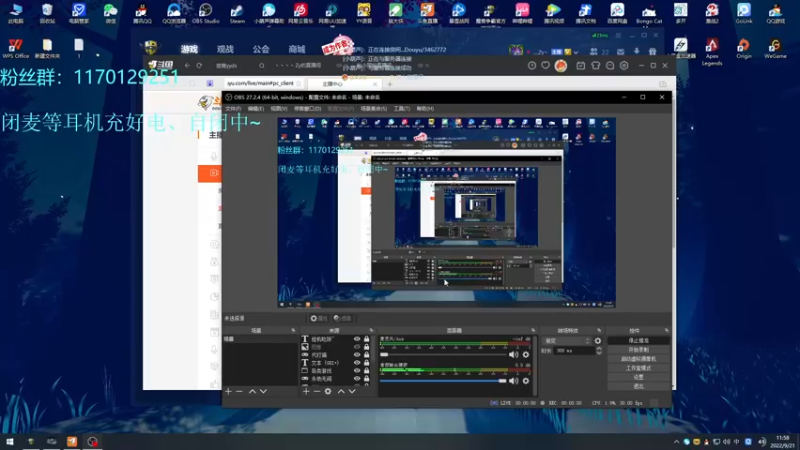Click 工作室模式 studio mode button
Screen dimensions: 800x450
(638, 368)
